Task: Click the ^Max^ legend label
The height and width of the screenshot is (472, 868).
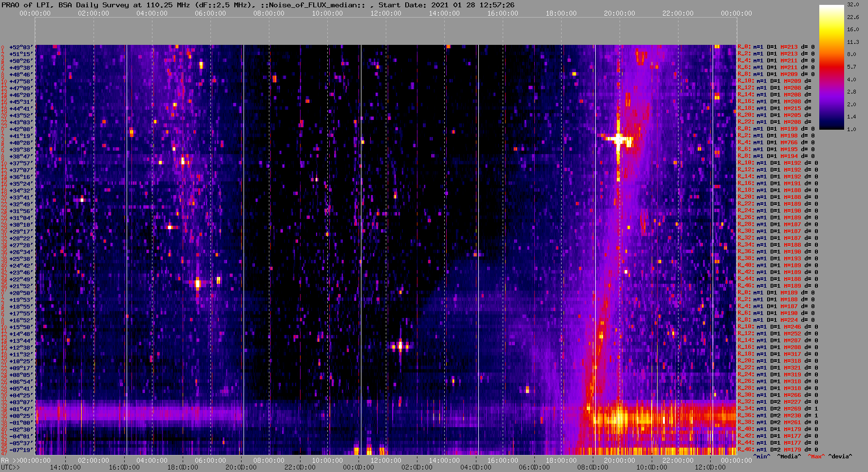Action: pyautogui.click(x=817, y=456)
